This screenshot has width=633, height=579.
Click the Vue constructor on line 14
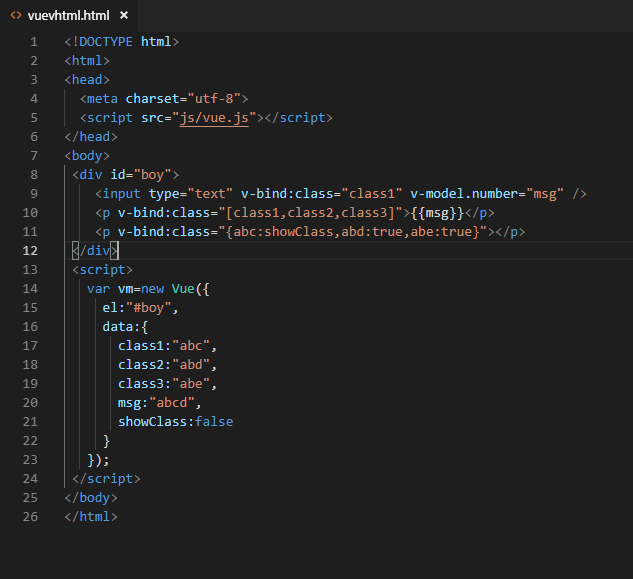pos(183,289)
